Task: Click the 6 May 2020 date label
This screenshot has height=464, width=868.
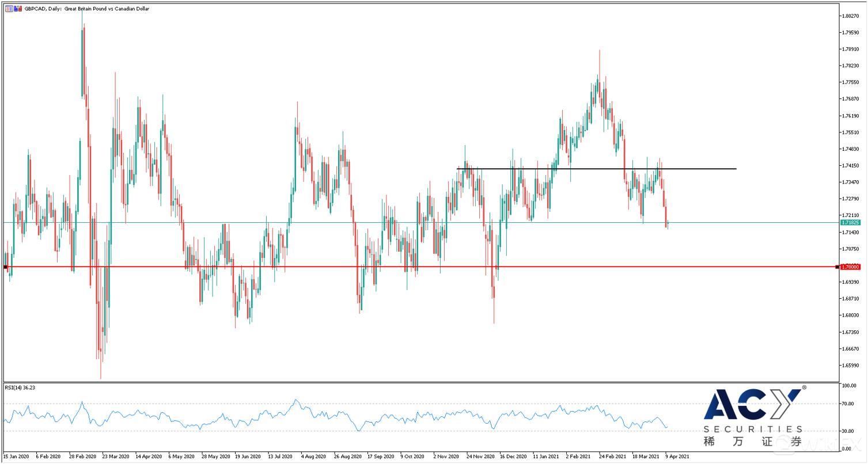Action: tap(181, 456)
